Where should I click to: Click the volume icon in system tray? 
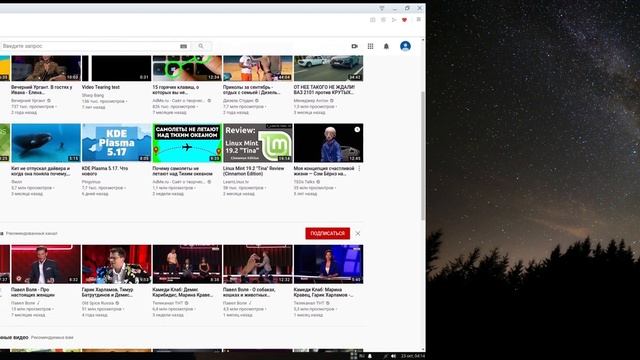[x=393, y=356]
